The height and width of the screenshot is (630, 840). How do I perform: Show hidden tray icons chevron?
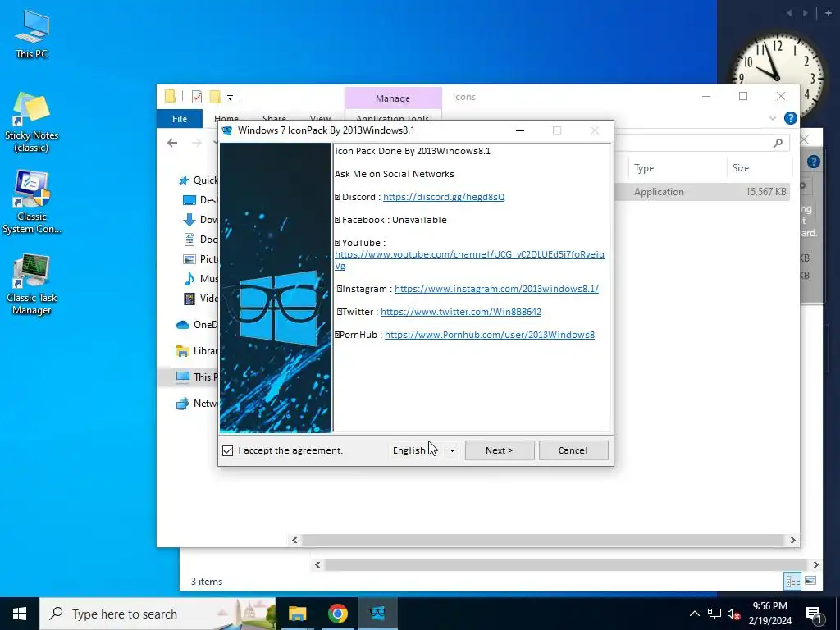[x=694, y=614]
